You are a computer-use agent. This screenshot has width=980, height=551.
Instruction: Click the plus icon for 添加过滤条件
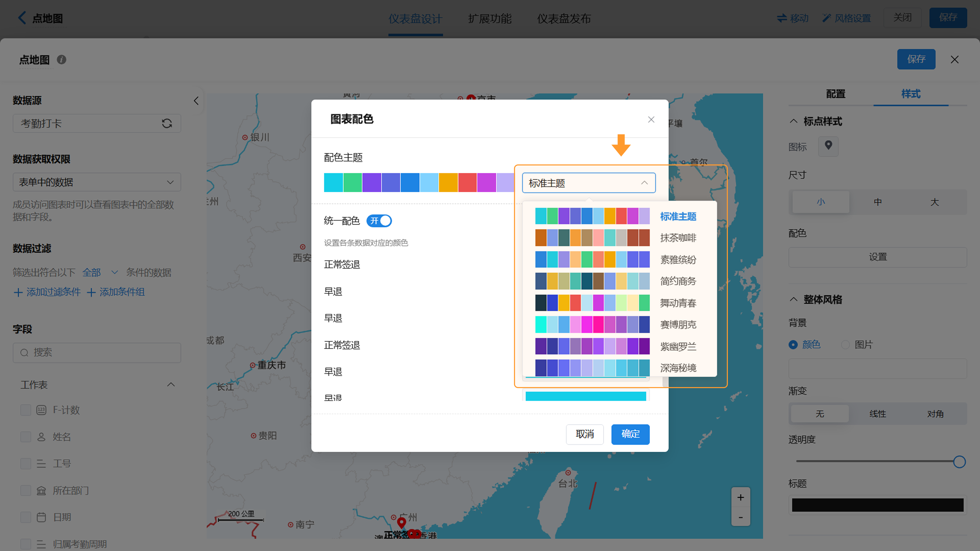pyautogui.click(x=18, y=292)
